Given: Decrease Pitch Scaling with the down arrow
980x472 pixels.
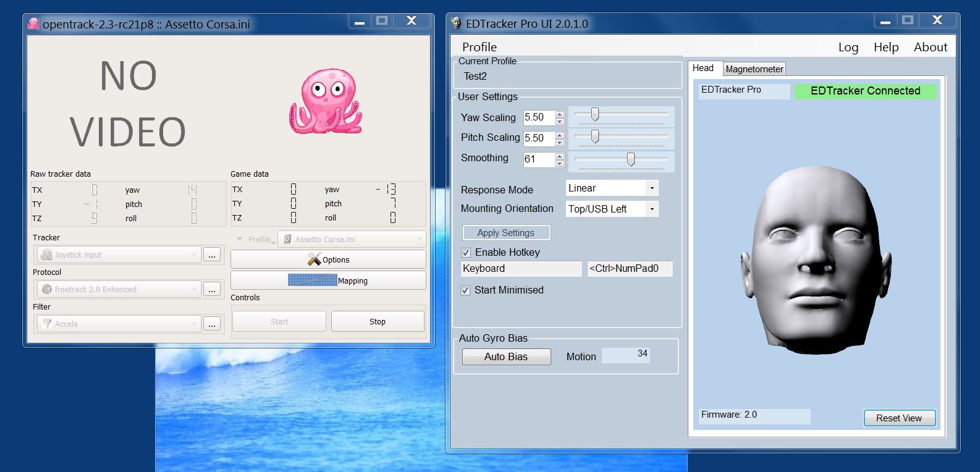Looking at the screenshot, I should [559, 141].
